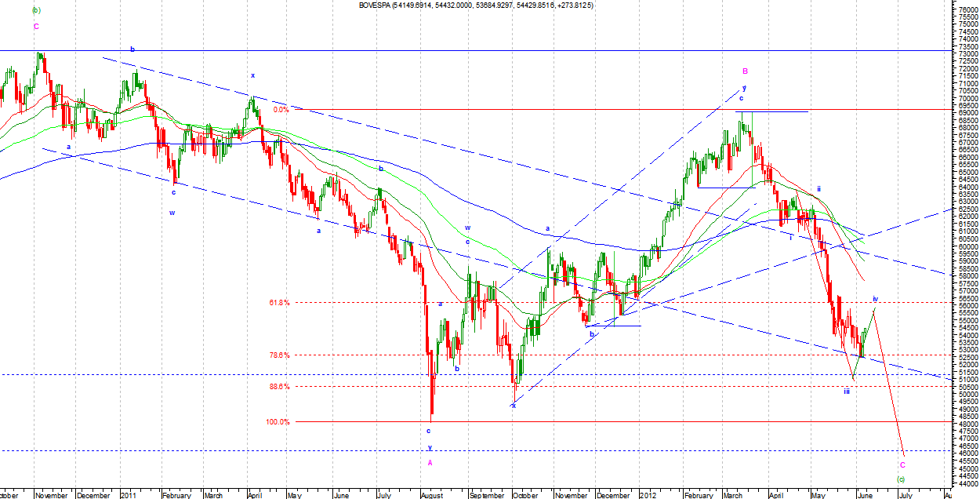Click the red C label at projected low
980x499 pixels.
click(x=902, y=464)
